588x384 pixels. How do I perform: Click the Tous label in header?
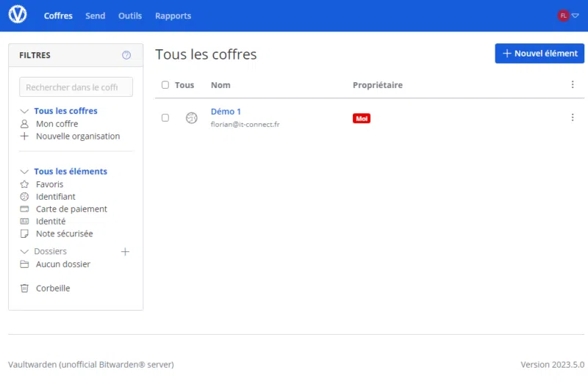(x=184, y=85)
